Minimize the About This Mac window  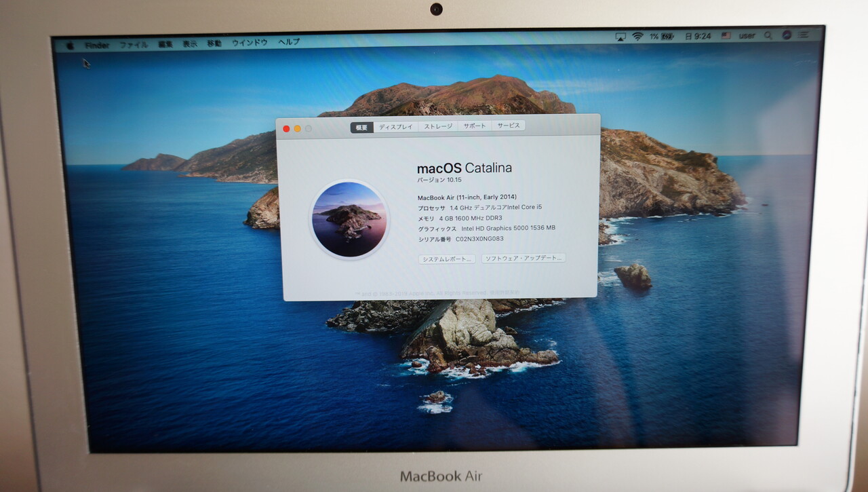pyautogui.click(x=297, y=128)
